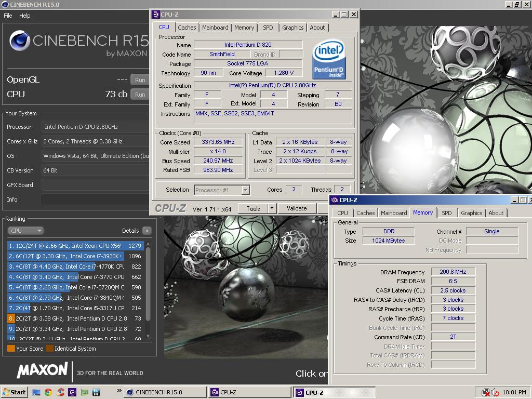The width and height of the screenshot is (532, 399).
Task: Click the Intel Pentium D inside logo
Action: click(329, 60)
